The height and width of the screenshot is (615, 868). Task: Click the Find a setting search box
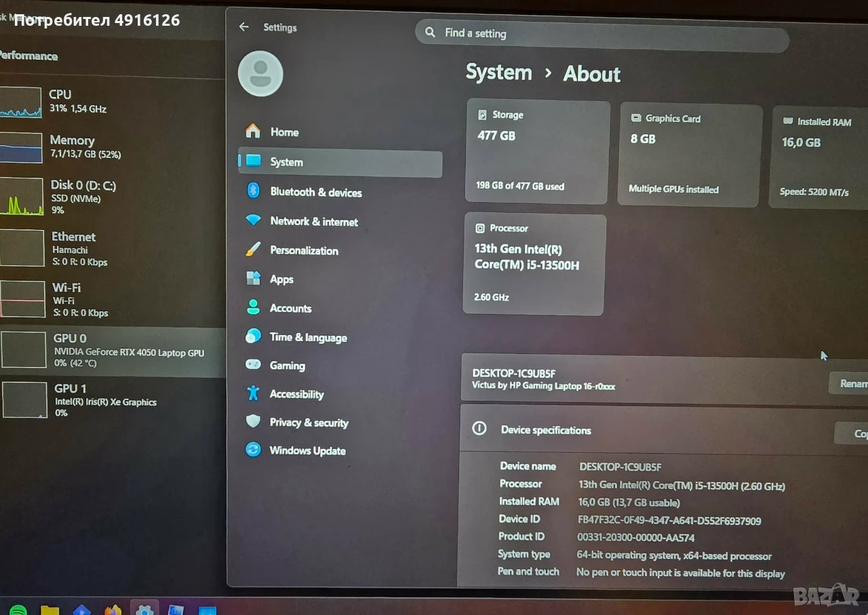tap(602, 35)
